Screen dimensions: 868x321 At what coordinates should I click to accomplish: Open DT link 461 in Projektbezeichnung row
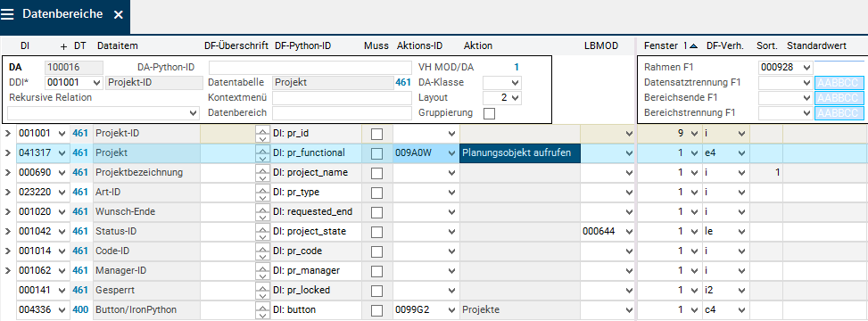80,173
